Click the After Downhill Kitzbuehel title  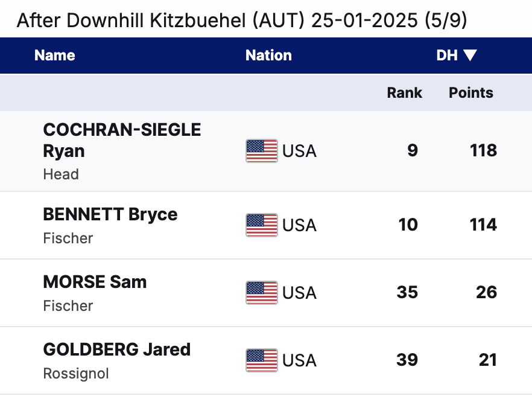[241, 21]
